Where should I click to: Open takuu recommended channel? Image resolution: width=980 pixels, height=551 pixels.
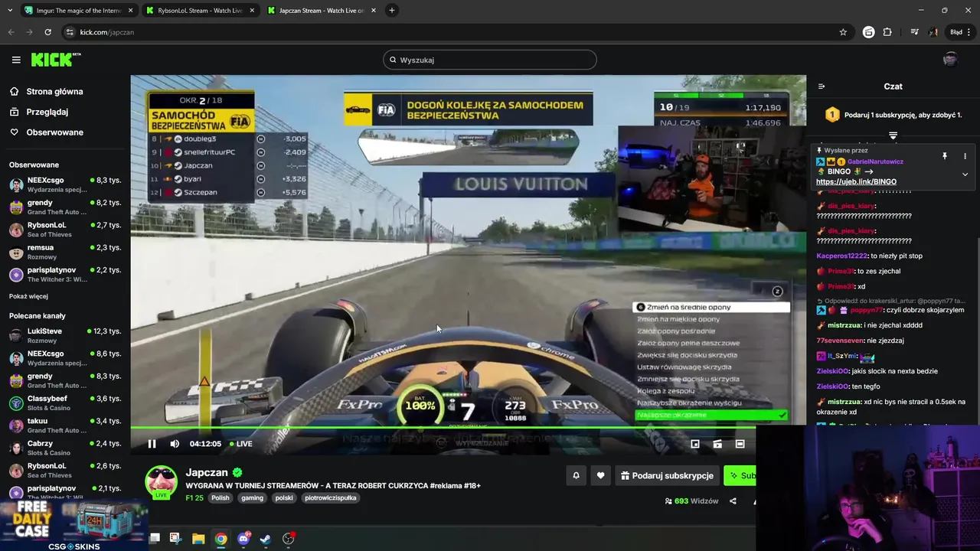65,425
